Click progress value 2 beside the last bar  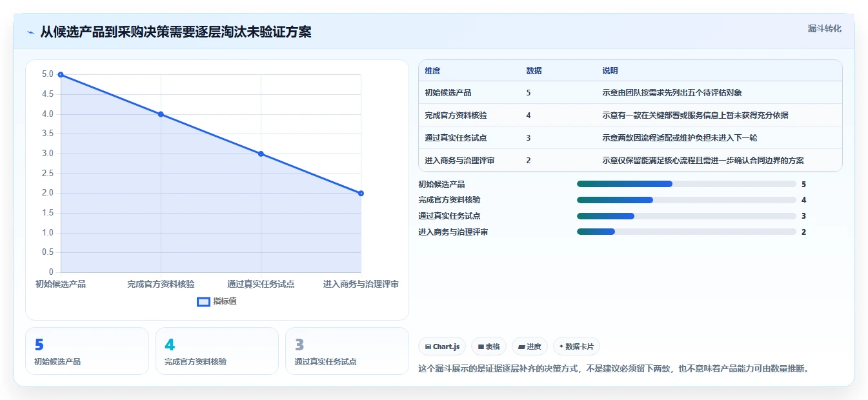803,232
